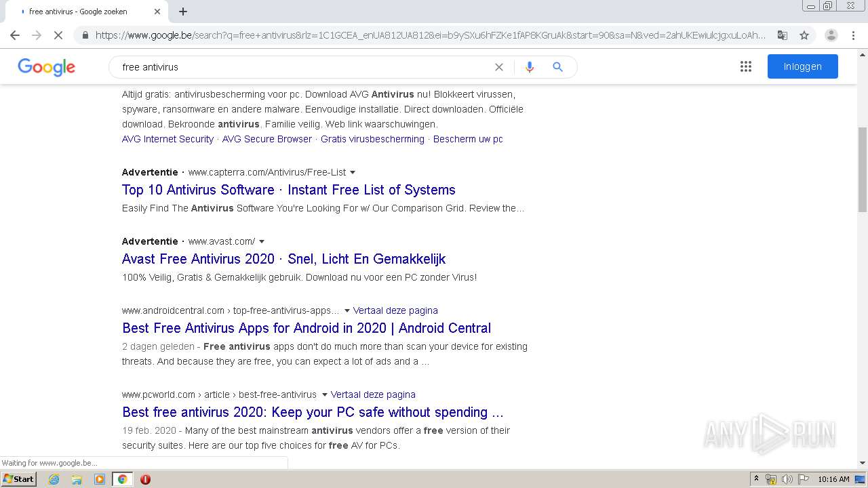Screen dimensions: 868x488
Task: Open Best Free Antivirus Apps for Android
Action: click(307, 328)
